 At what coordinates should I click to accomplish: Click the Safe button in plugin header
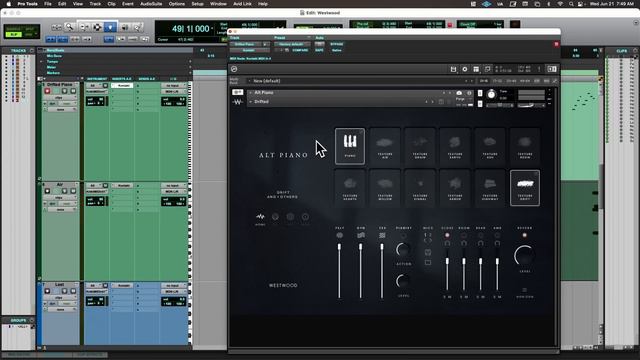[319, 50]
